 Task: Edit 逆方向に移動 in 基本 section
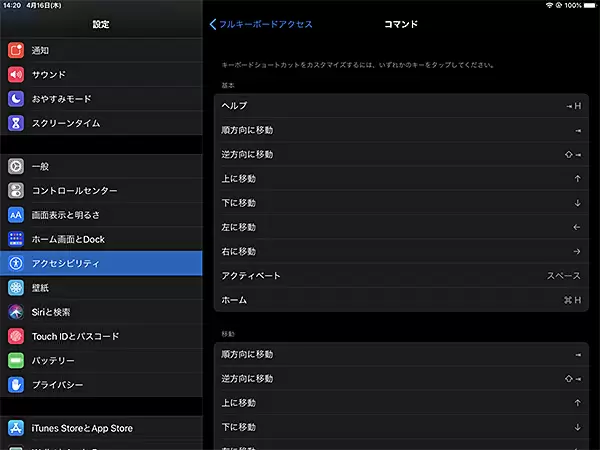[x=401, y=154]
